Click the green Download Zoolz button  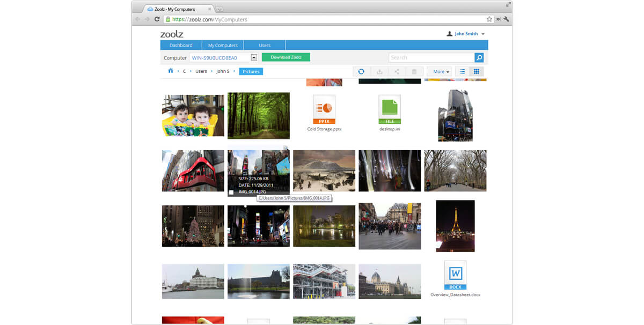pos(286,57)
